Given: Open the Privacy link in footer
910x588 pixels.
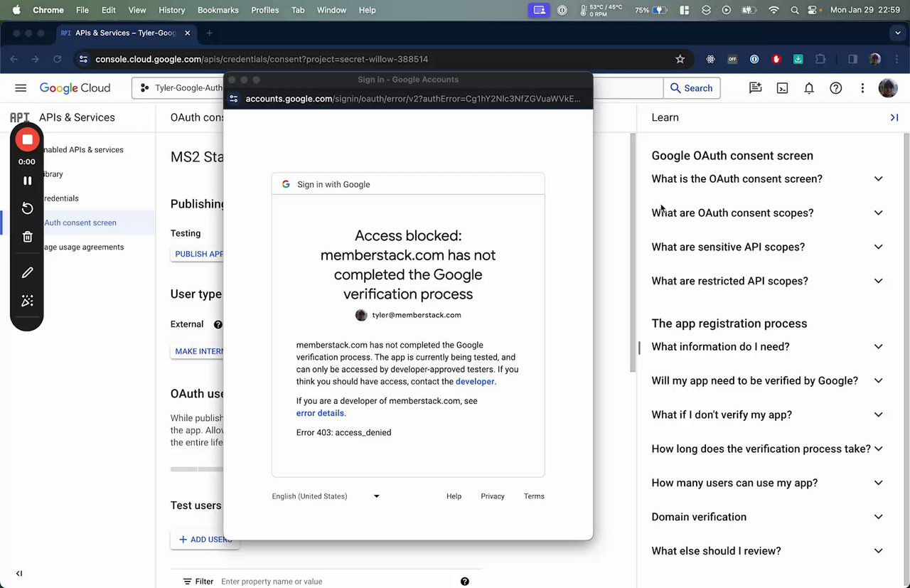Looking at the screenshot, I should click(493, 496).
